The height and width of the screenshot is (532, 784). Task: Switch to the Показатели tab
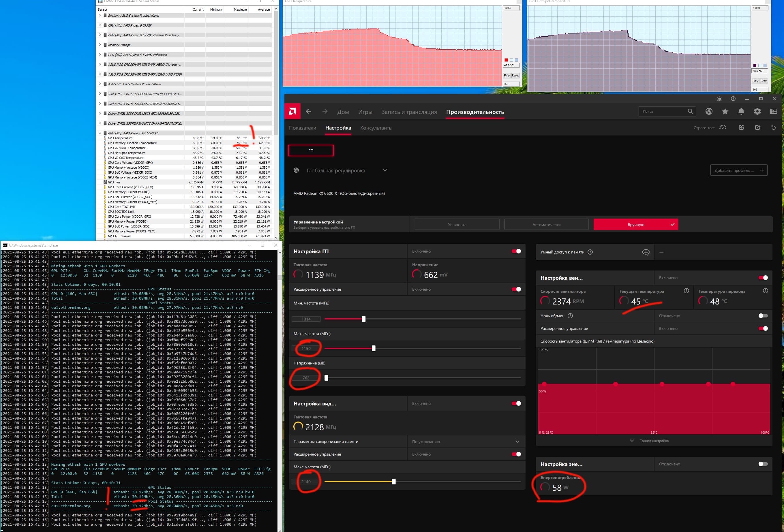click(303, 128)
